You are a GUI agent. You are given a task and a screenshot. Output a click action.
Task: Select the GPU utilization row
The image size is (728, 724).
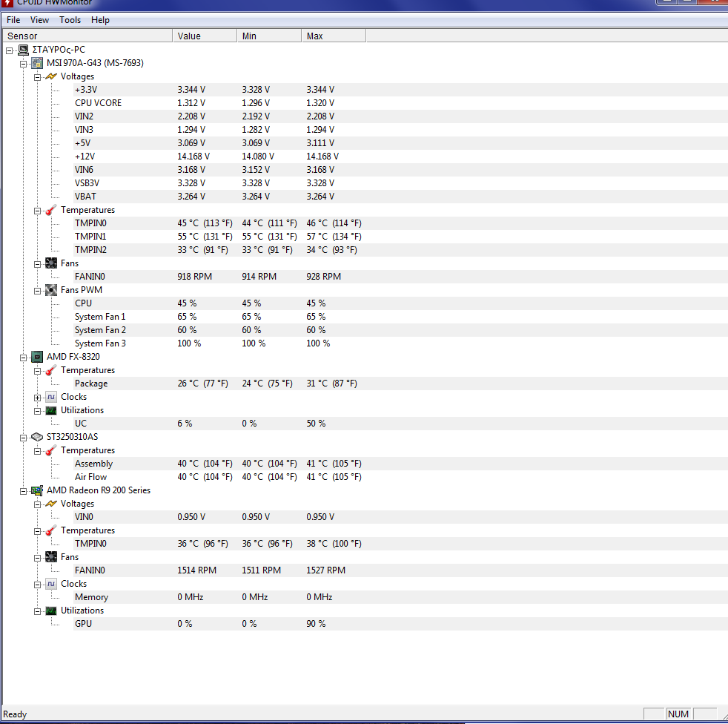pos(400,624)
